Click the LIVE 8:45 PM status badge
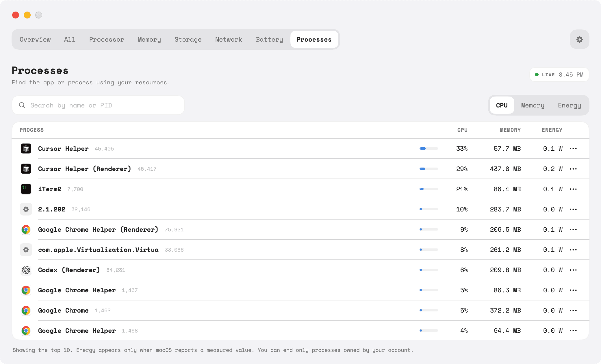The width and height of the screenshot is (601, 364). pyautogui.click(x=559, y=75)
